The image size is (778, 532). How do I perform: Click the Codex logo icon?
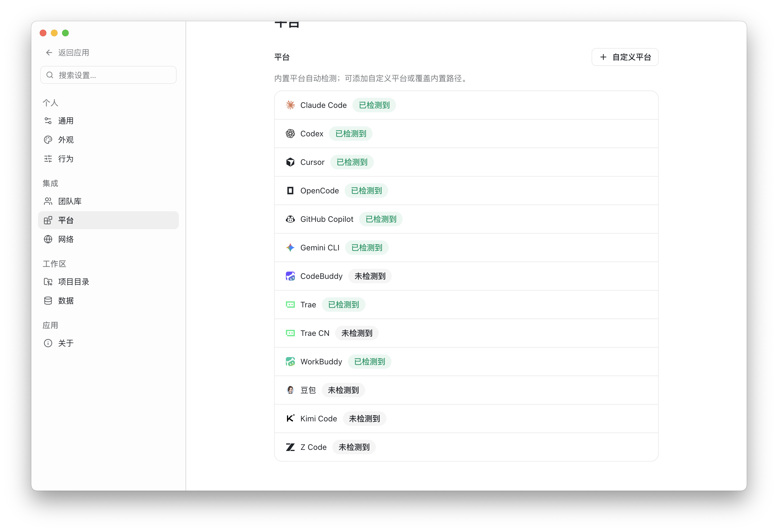click(290, 134)
